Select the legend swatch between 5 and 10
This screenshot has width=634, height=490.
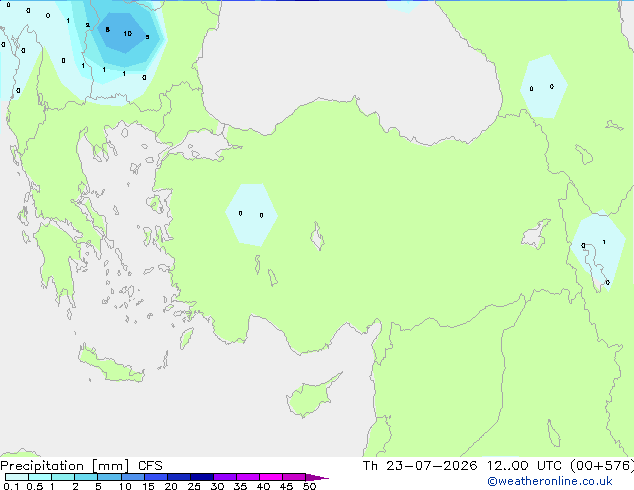109,477
